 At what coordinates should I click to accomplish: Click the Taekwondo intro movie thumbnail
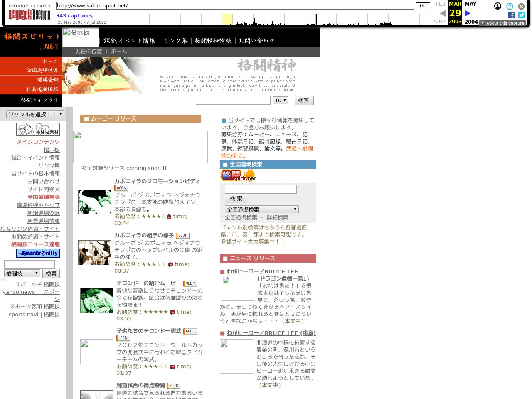pyautogui.click(x=96, y=300)
